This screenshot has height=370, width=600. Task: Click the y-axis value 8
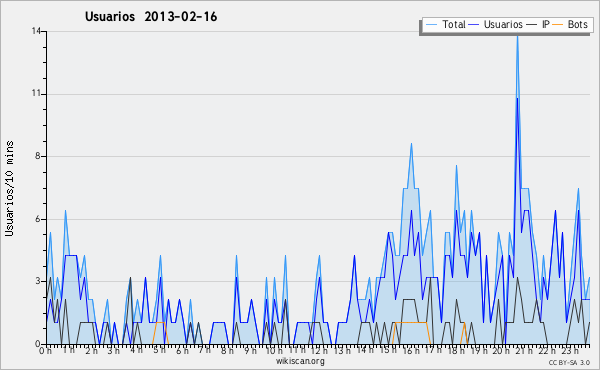click(38, 156)
